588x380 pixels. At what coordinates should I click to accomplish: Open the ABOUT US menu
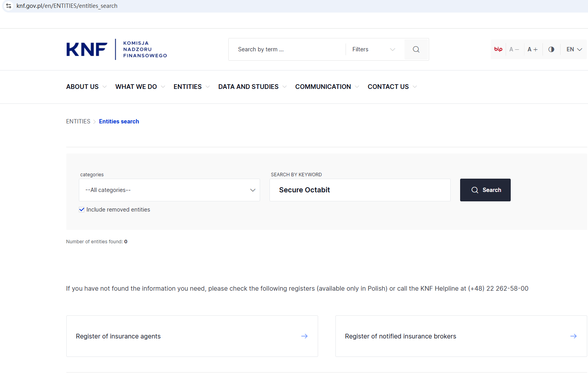pos(82,87)
